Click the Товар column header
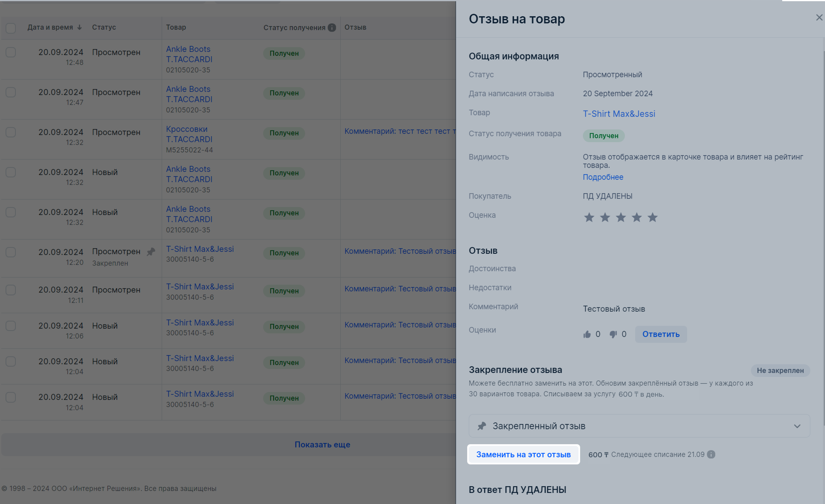This screenshot has height=504, width=825. point(176,28)
